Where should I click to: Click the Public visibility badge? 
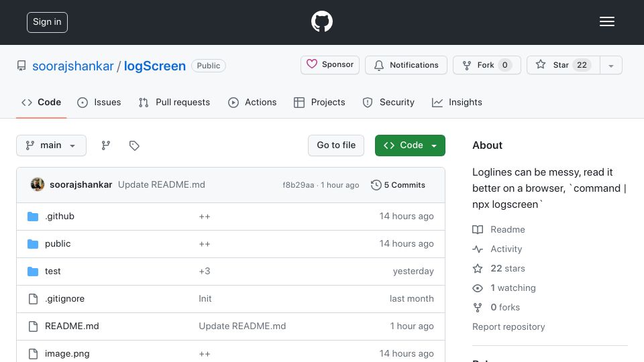[x=208, y=66]
